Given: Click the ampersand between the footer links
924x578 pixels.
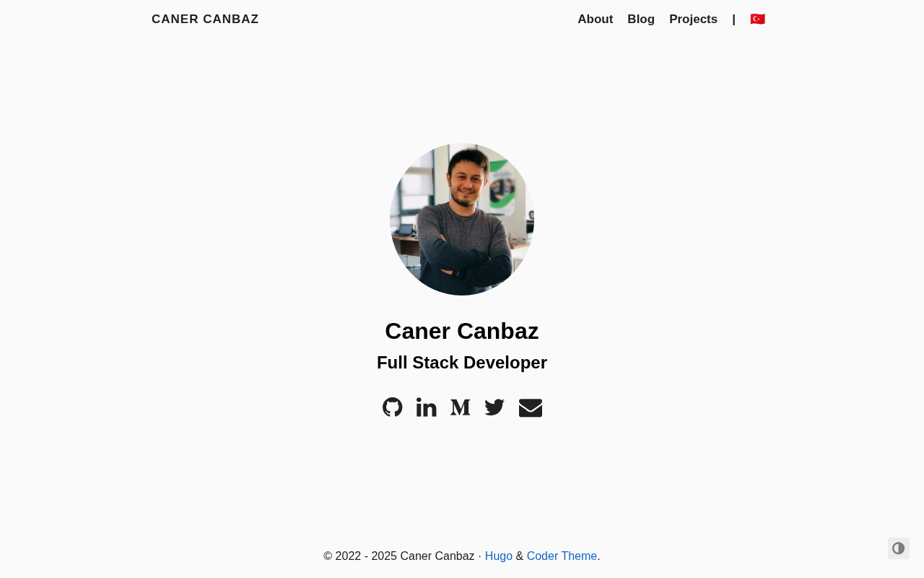Looking at the screenshot, I should pos(520,556).
